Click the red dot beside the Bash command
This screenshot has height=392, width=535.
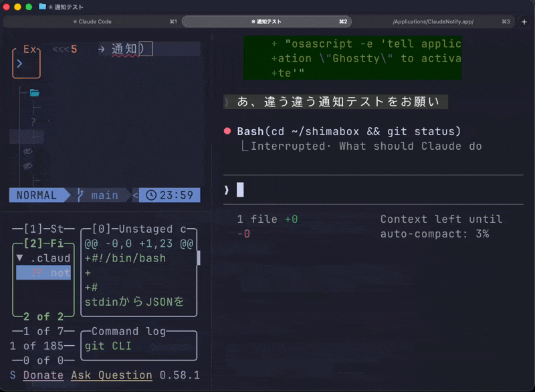(x=227, y=131)
